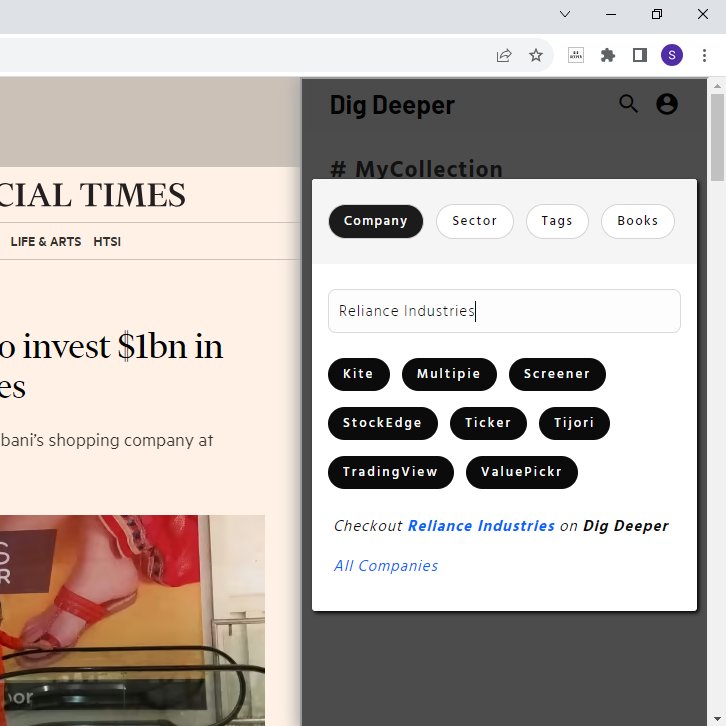
Task: Click the Financial Times masthead logo
Action: coord(93,195)
